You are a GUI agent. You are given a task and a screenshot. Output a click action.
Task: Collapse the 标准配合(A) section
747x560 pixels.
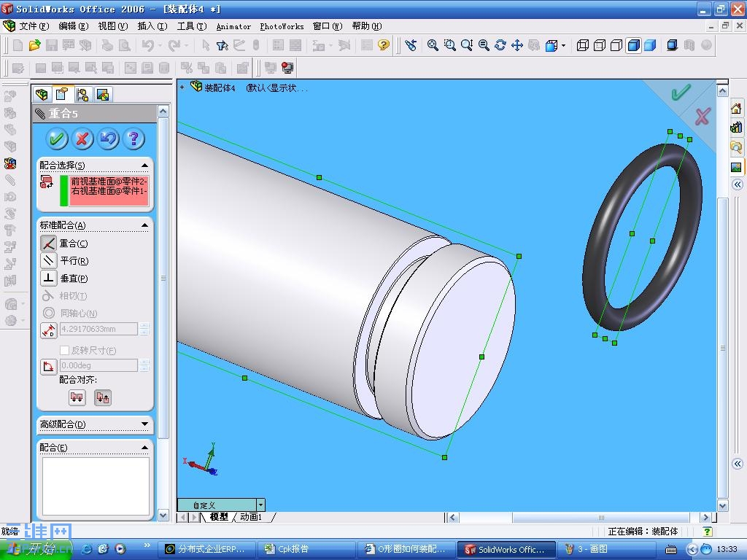coord(145,225)
